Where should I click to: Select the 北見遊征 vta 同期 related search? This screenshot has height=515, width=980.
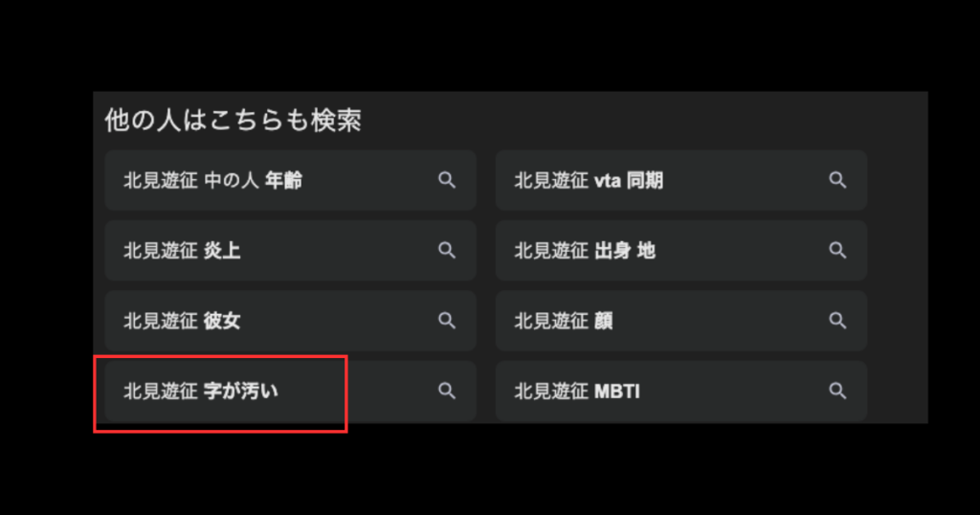[x=589, y=181]
